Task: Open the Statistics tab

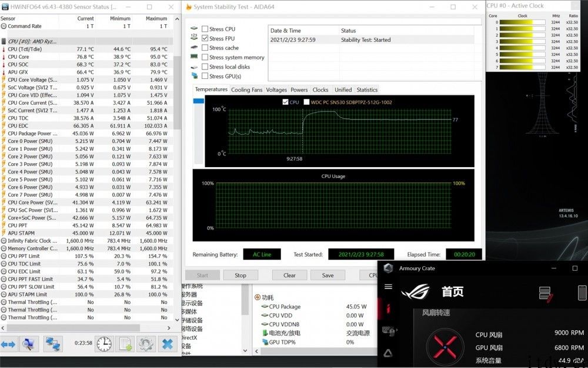Action: pyautogui.click(x=367, y=89)
